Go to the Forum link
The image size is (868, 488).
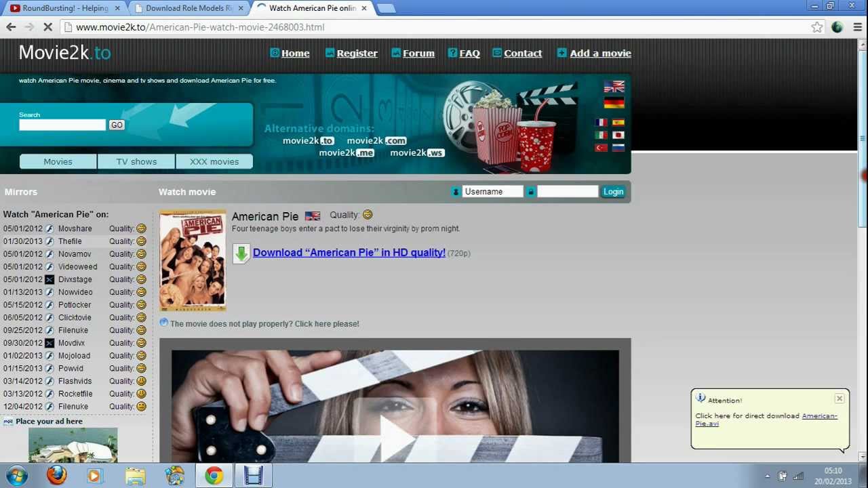pos(418,53)
